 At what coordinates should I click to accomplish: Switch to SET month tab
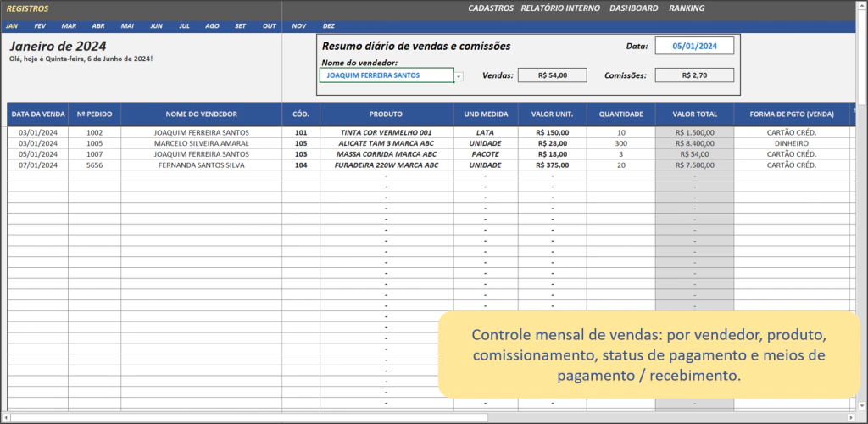[x=240, y=26]
